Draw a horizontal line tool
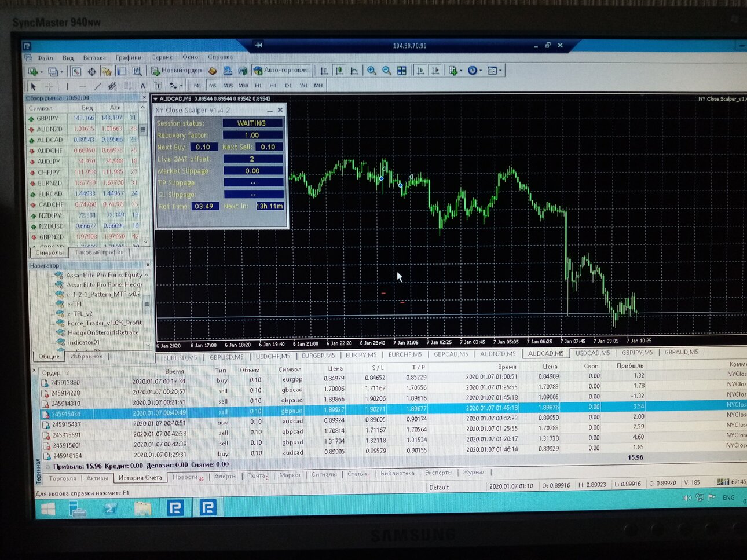This screenshot has height=560, width=747. click(x=83, y=86)
